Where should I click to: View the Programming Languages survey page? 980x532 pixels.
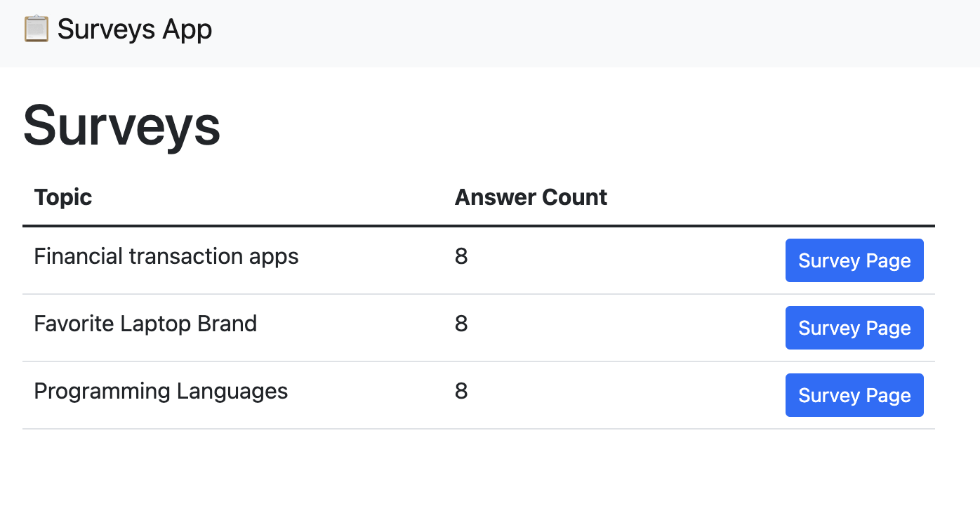854,395
